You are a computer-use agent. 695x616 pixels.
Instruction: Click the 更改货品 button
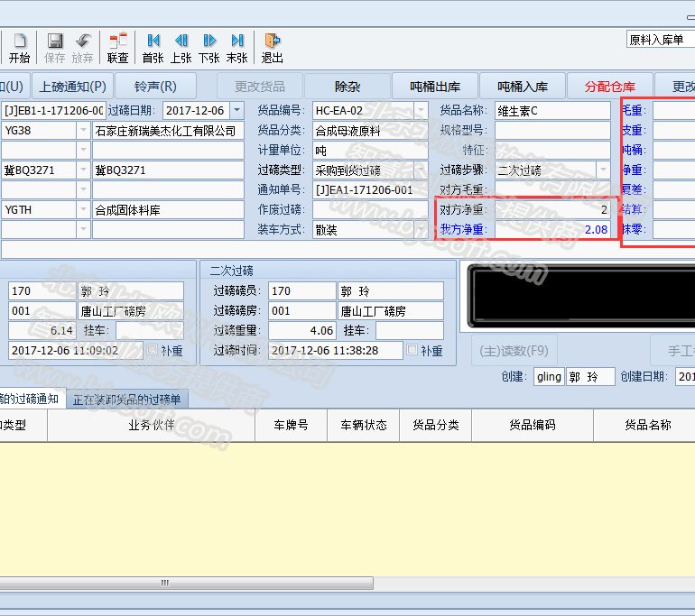(x=260, y=87)
